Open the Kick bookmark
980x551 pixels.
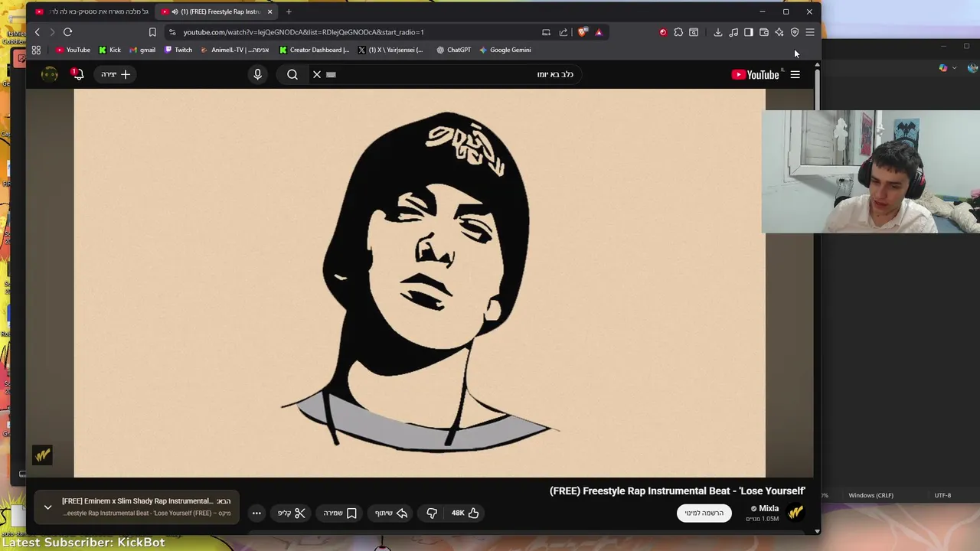point(109,50)
